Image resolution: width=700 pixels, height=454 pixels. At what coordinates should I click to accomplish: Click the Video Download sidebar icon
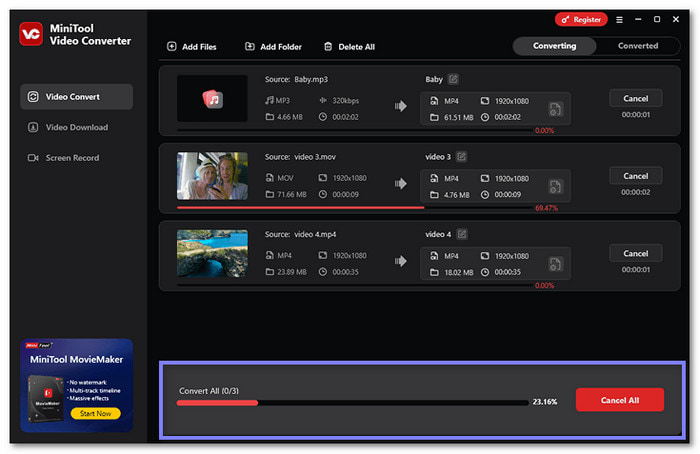point(33,127)
